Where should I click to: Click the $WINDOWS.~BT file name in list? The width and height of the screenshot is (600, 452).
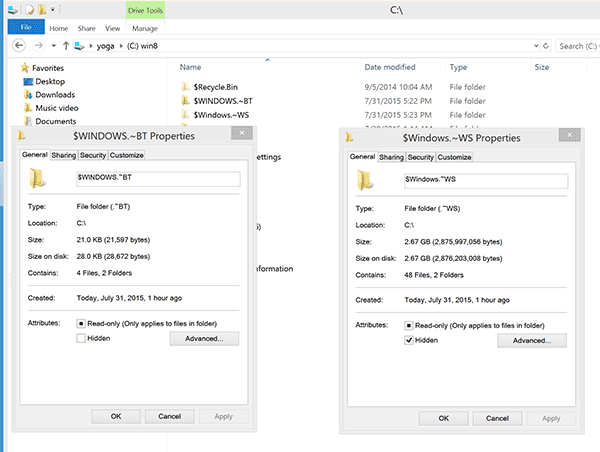click(x=223, y=101)
